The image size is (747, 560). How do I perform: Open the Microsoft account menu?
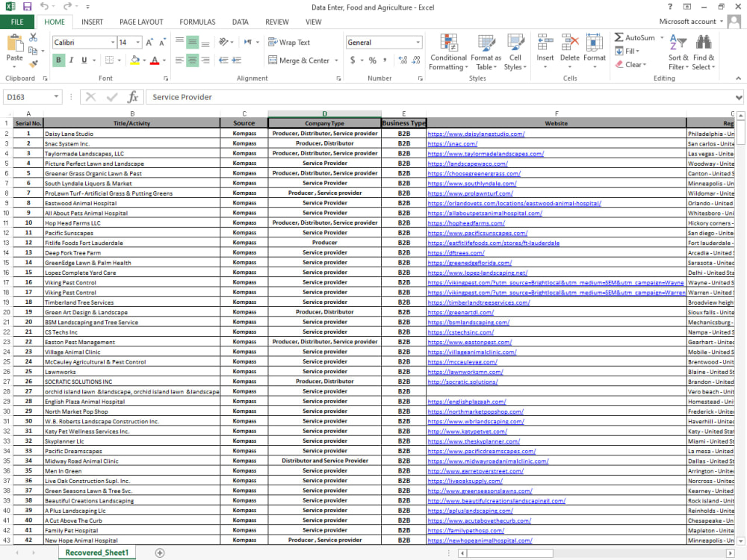coord(691,22)
